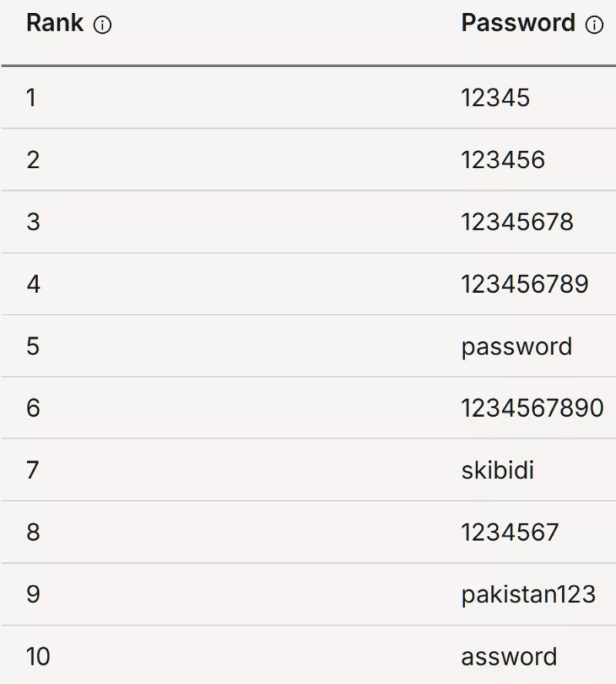Click rank number 9 cell

32,595
